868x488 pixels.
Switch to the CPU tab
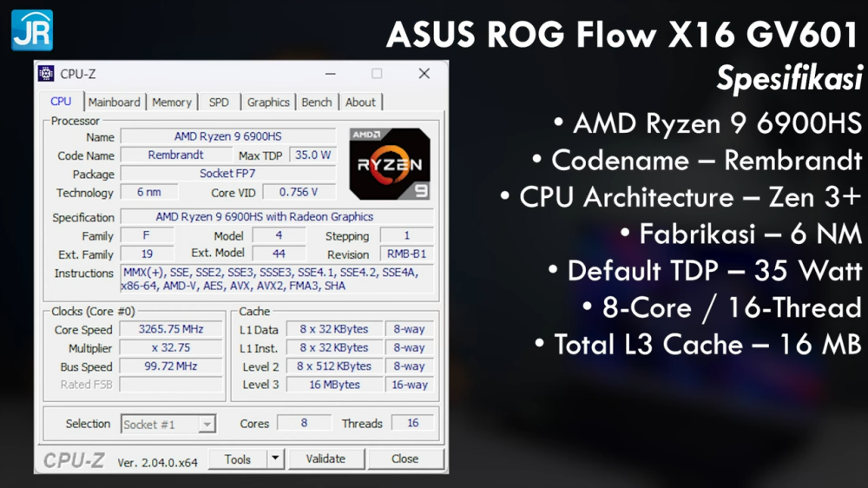click(61, 102)
